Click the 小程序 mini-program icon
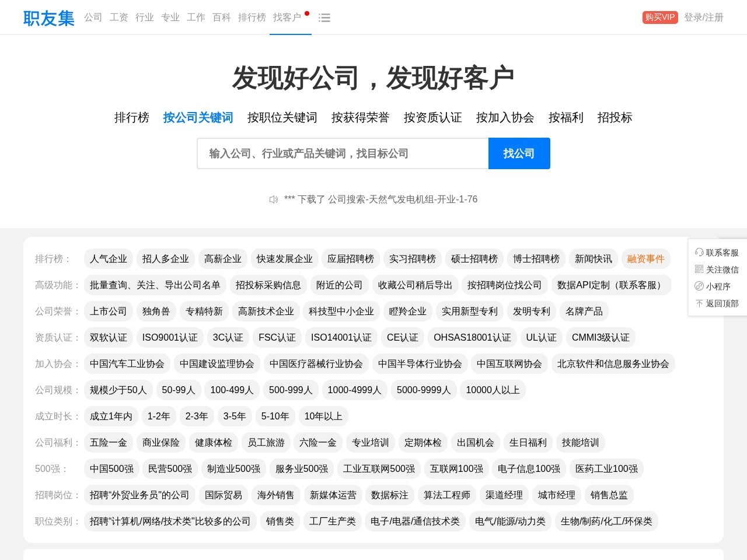 [x=699, y=286]
